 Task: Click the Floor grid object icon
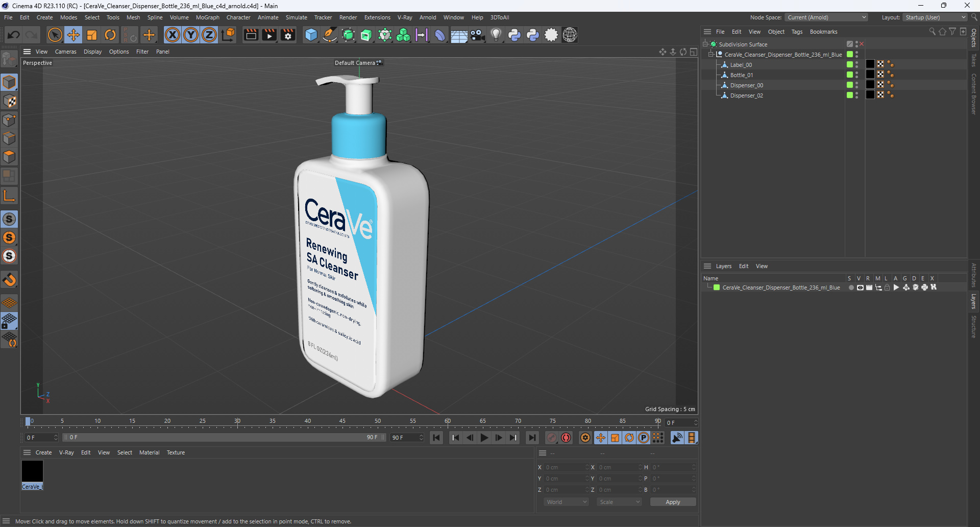tap(459, 35)
